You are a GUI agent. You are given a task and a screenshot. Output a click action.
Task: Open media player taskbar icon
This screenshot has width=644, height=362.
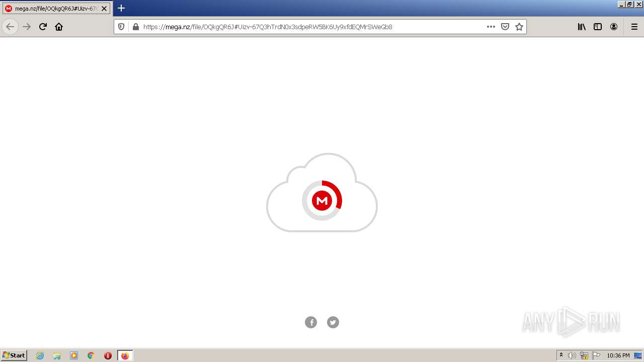(x=74, y=355)
